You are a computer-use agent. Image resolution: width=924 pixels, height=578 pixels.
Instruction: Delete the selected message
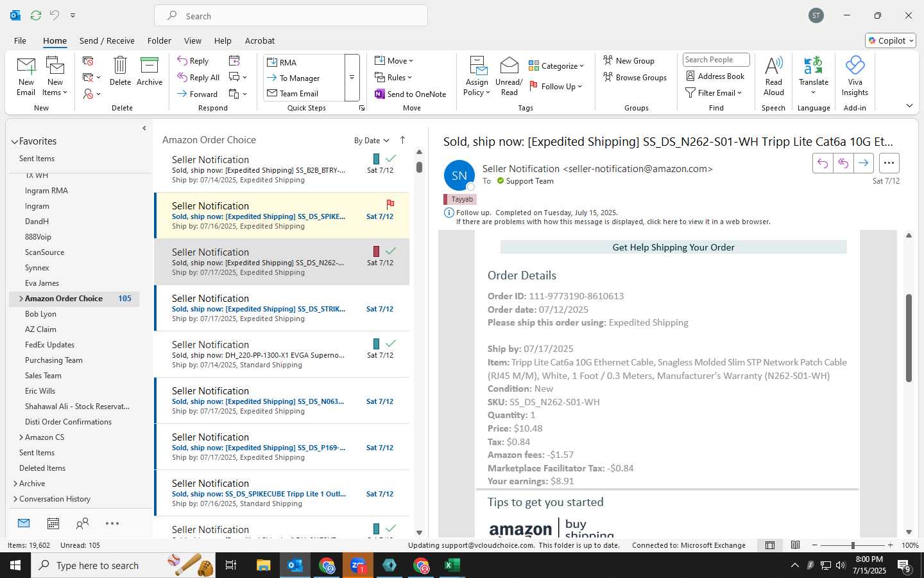[120, 71]
